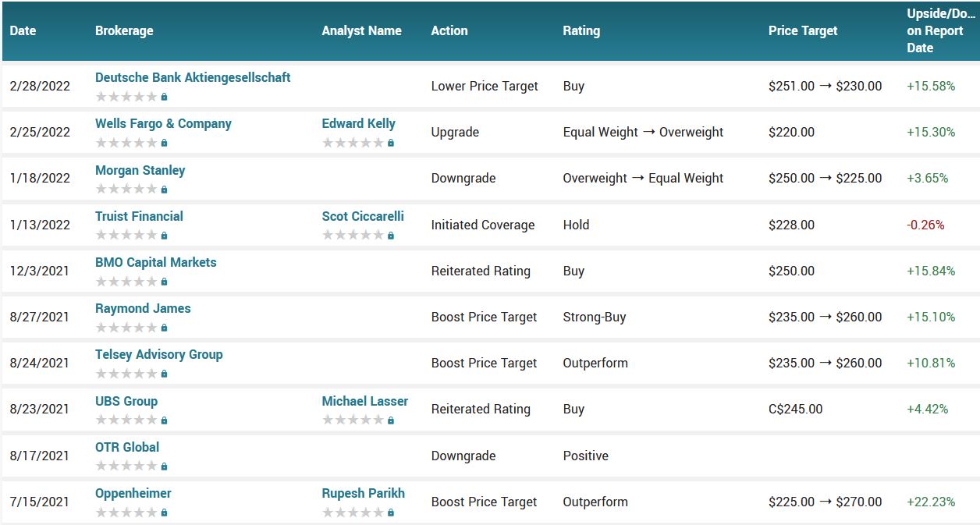
Task: Click star rating under Rupesh Parikh
Action: pos(353,512)
